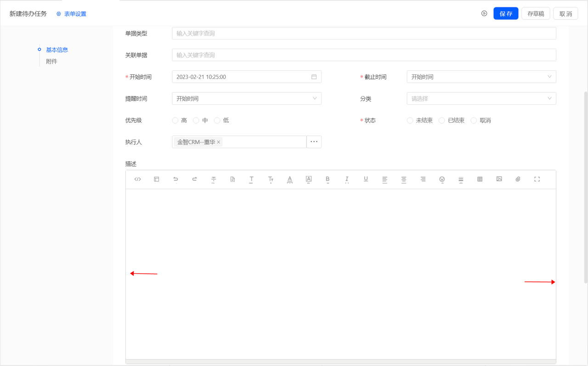
Task: Click the 保存 button
Action: click(506, 13)
